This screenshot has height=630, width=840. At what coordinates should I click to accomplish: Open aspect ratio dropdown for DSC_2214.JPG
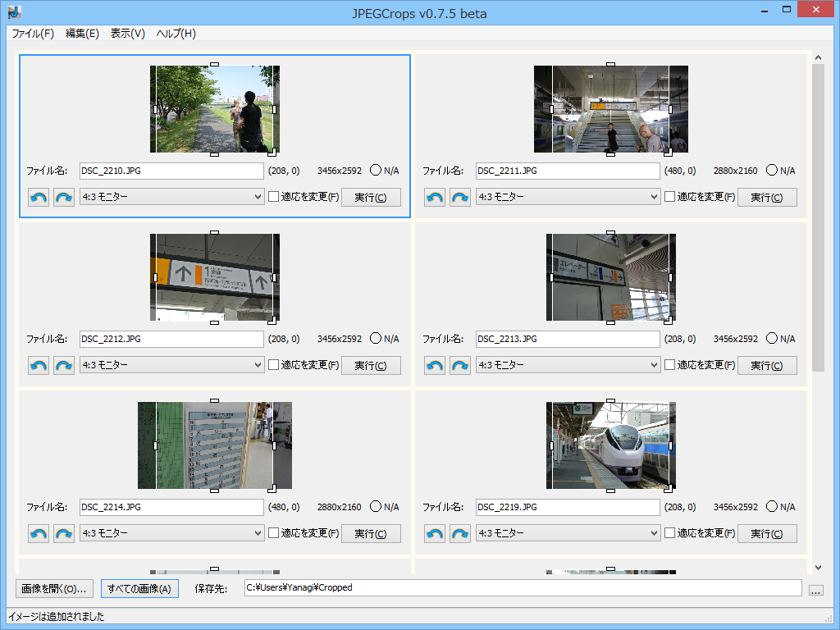(x=172, y=533)
